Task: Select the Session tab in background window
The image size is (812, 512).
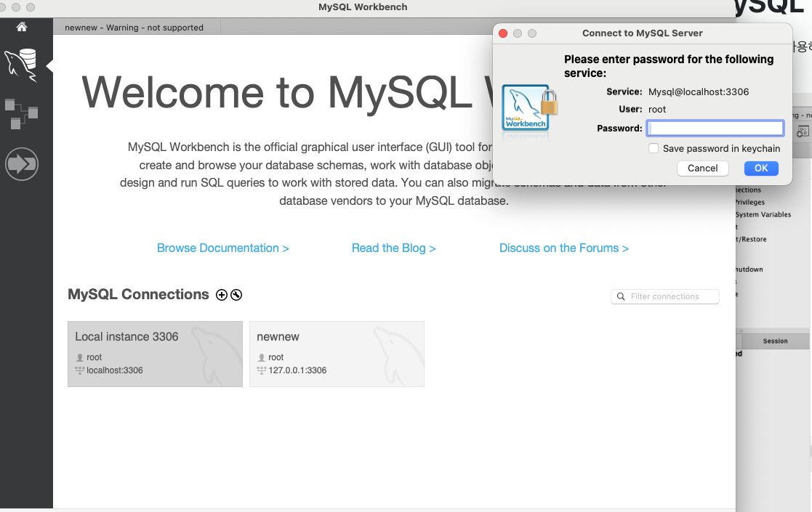Action: [775, 341]
